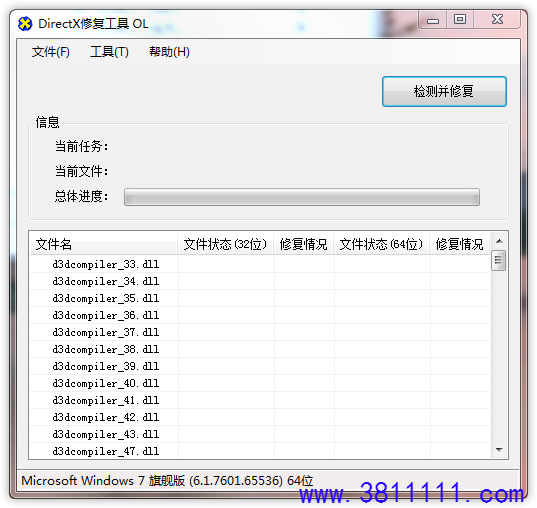This screenshot has height=508, width=537.
Task: Select d3dcompiler_43.dll row
Action: click(x=260, y=434)
